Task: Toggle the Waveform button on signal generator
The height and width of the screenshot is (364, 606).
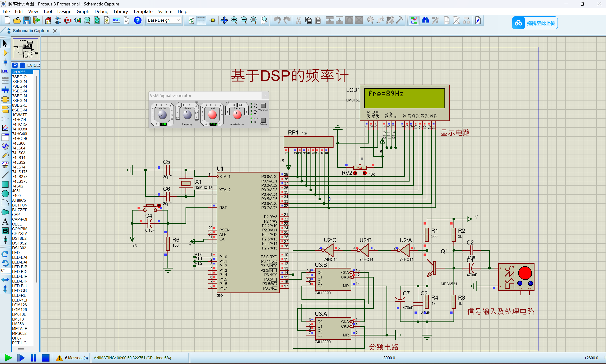Action: click(263, 105)
